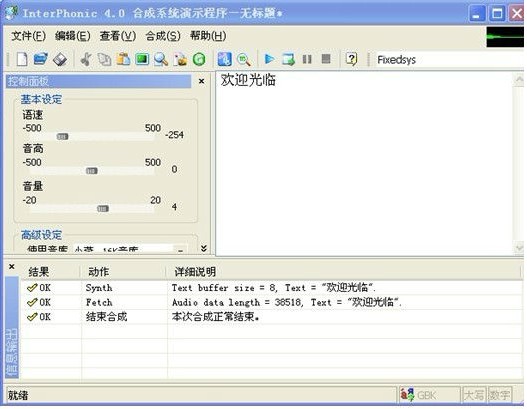
Task: Save the document with the floppy icon
Action: 60,59
